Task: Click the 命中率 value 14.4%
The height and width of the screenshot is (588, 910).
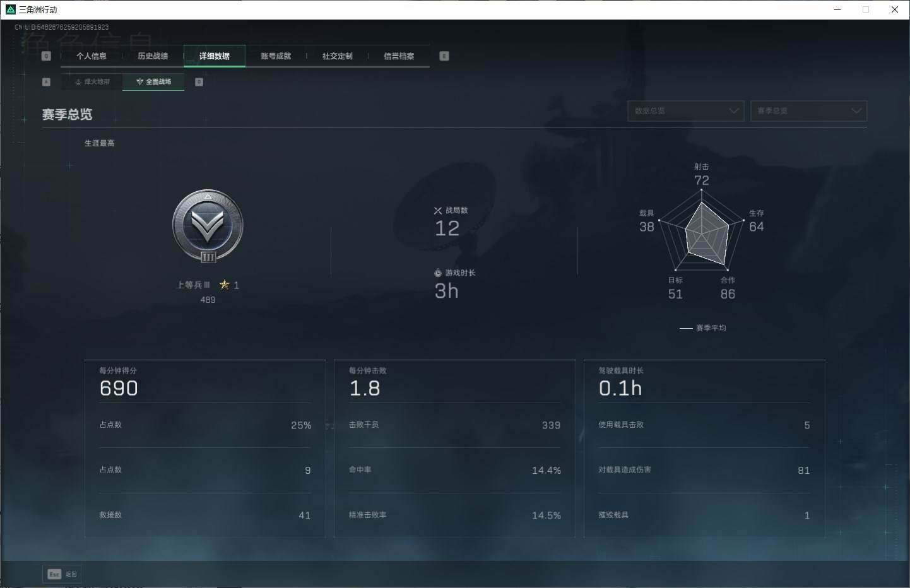Action: (x=547, y=470)
